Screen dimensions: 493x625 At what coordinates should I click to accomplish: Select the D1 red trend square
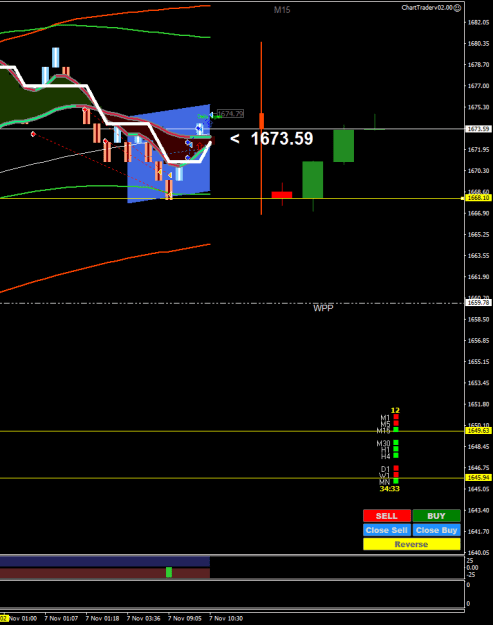(x=396, y=468)
